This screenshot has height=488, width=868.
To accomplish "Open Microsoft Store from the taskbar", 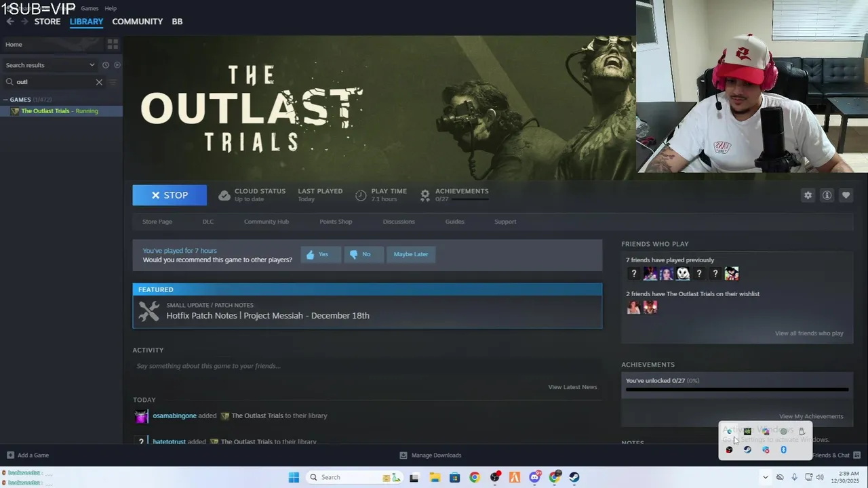I will (x=455, y=477).
